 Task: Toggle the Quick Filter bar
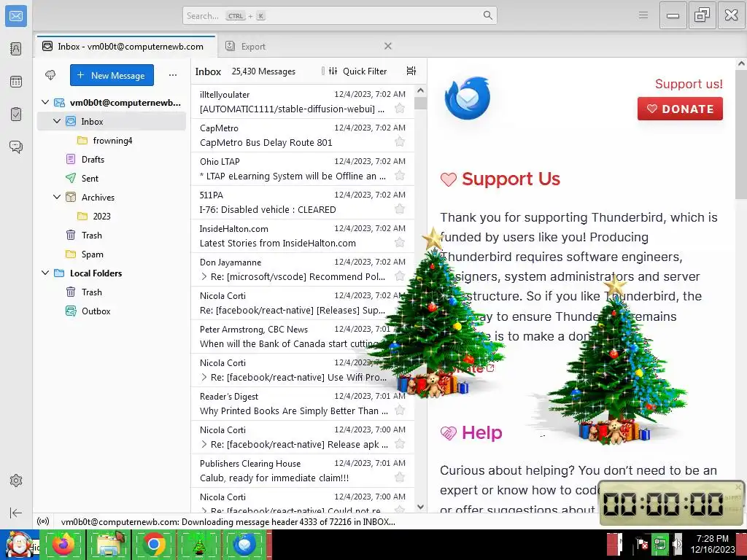[357, 71]
